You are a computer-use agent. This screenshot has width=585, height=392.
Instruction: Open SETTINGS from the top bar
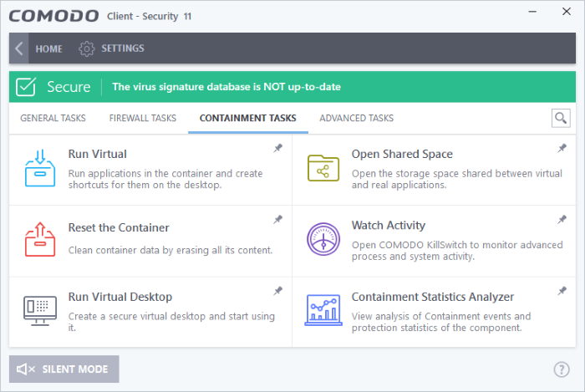point(123,48)
